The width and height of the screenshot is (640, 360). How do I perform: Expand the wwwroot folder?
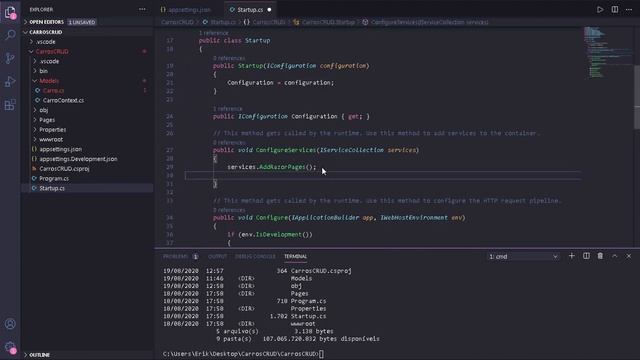[x=87, y=140]
